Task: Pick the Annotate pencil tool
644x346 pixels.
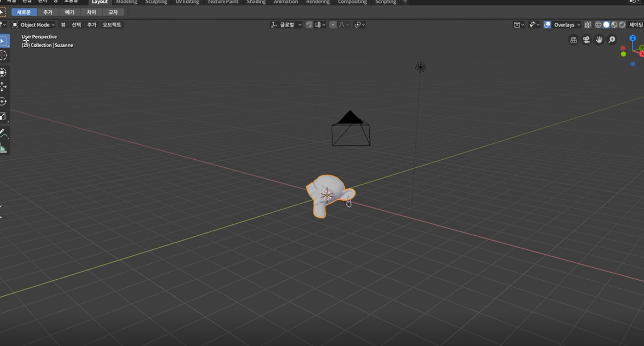Action: click(3, 133)
